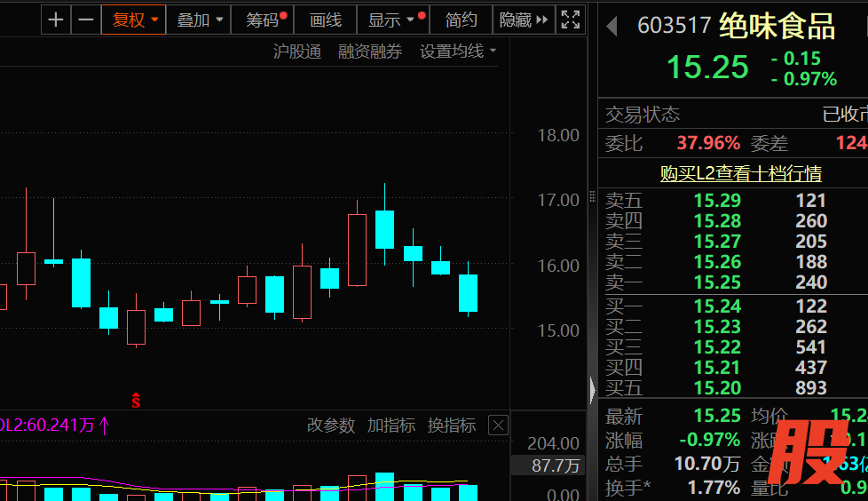
Task: Toggle 画线 drawing tools
Action: click(326, 20)
